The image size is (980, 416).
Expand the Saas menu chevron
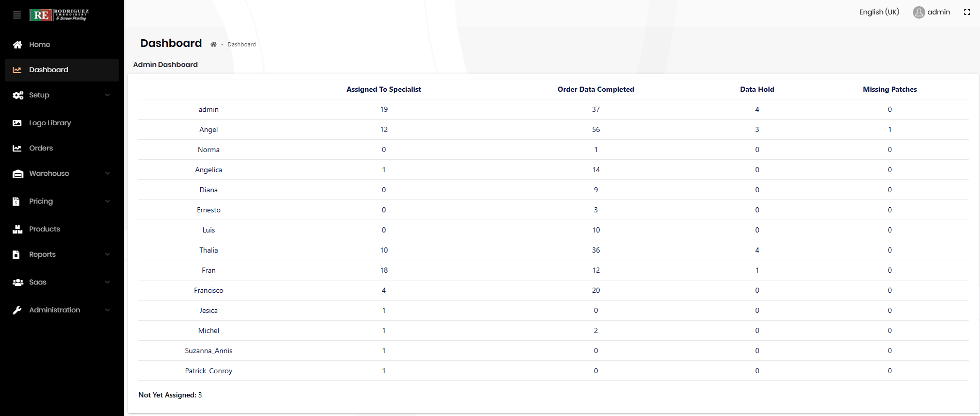[107, 282]
